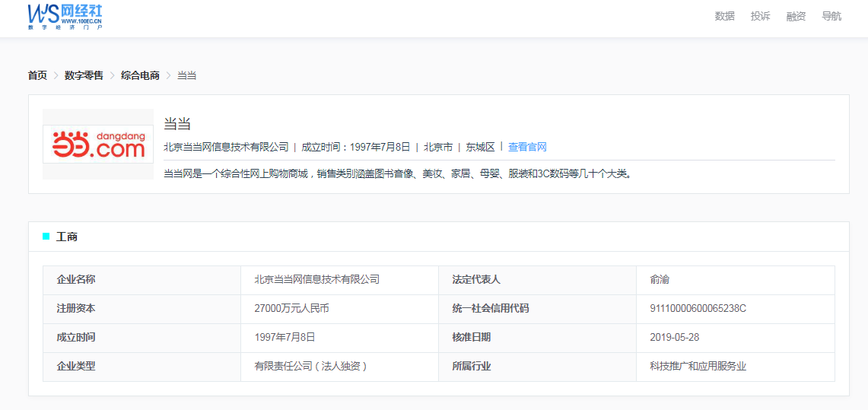Go to 综合电商 breadcrumb
868x410 pixels.
tap(140, 75)
